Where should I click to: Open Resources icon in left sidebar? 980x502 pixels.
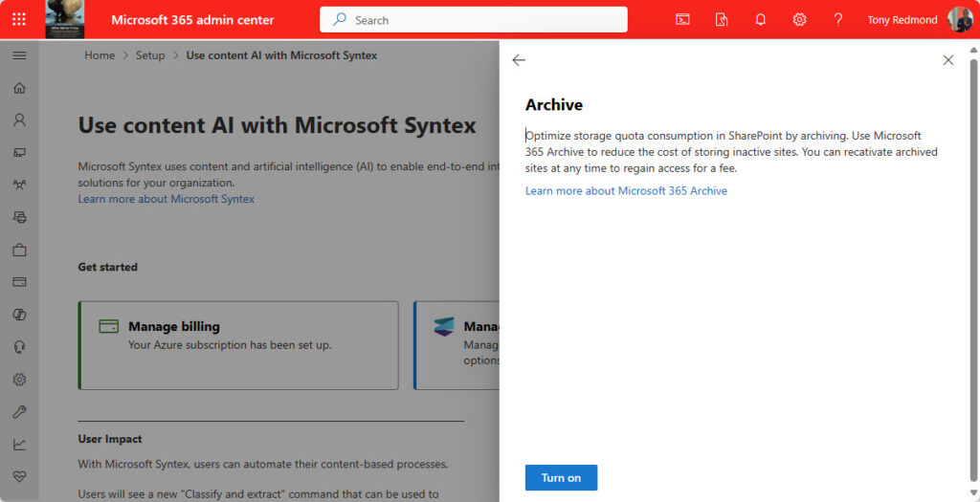pyautogui.click(x=19, y=217)
